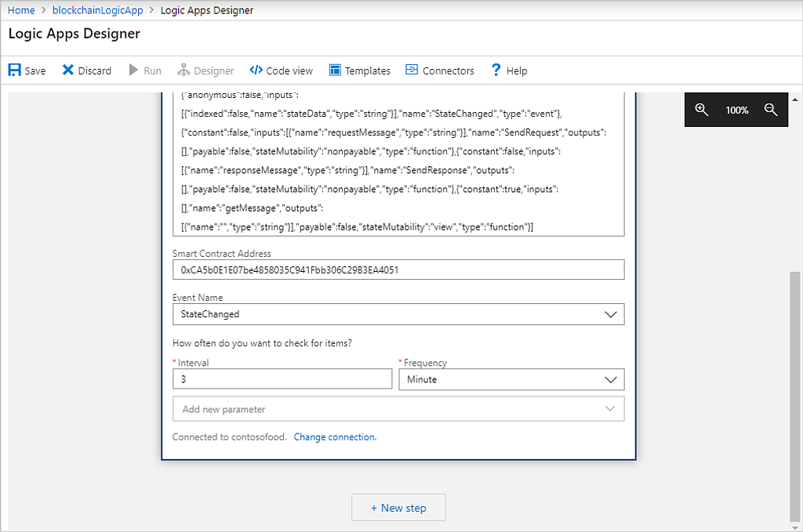Image resolution: width=803 pixels, height=532 pixels.
Task: Click the Discard X icon
Action: [68, 71]
